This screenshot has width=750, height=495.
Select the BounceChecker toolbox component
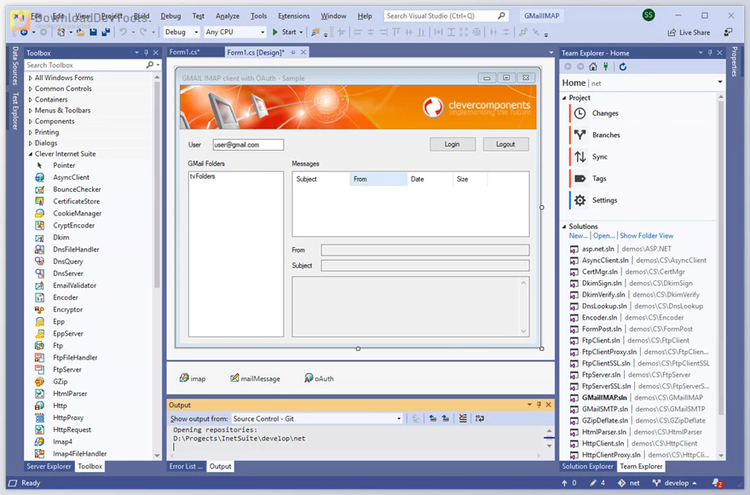77,189
